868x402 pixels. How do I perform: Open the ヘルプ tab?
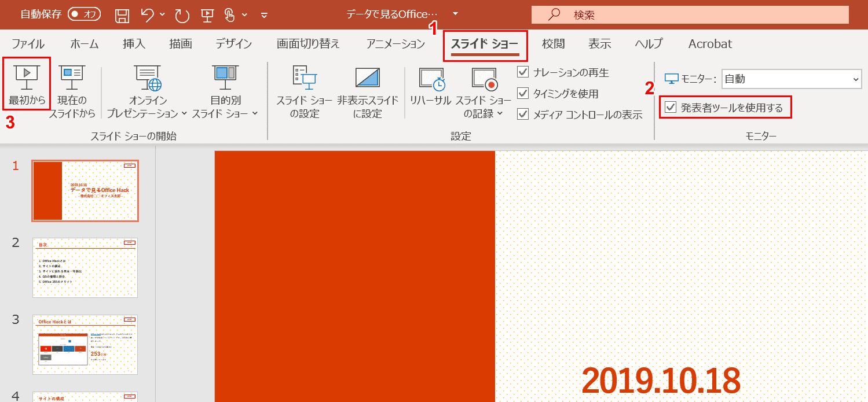[649, 44]
